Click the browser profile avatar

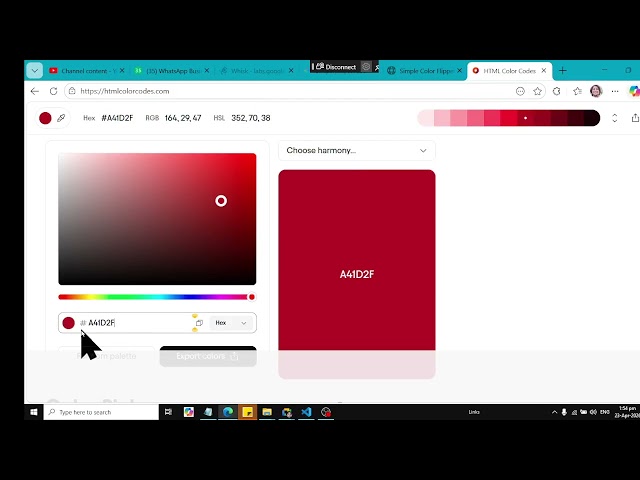[x=596, y=91]
